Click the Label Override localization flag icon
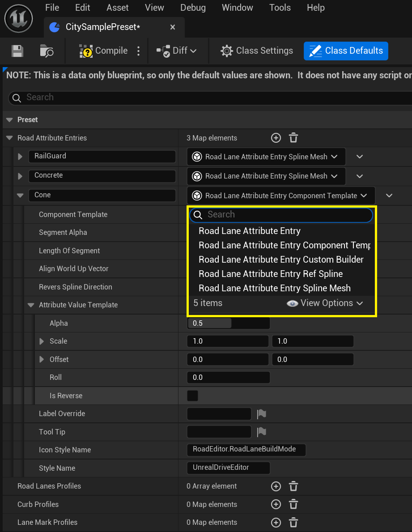Image resolution: width=412 pixels, height=532 pixels. point(262,413)
